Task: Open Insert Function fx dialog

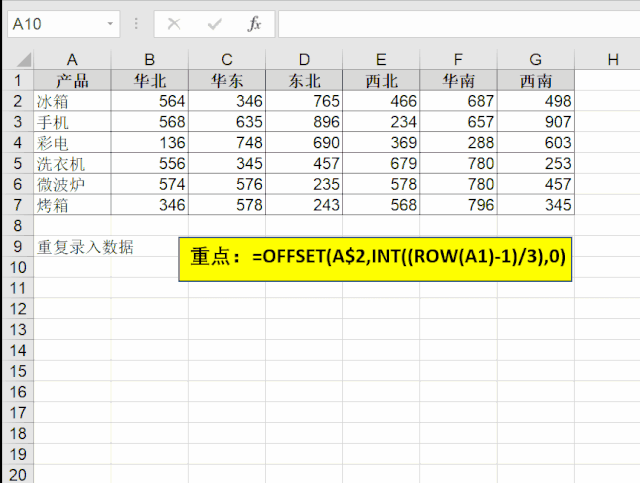Action: click(254, 24)
